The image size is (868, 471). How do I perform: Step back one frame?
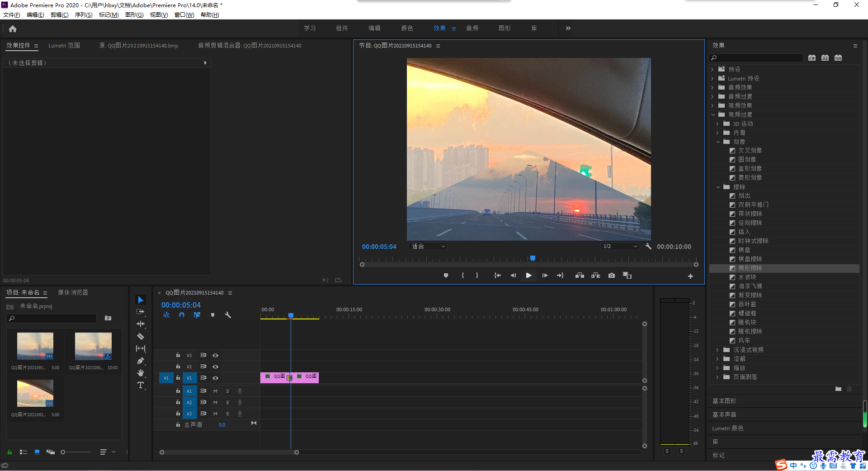click(x=513, y=276)
